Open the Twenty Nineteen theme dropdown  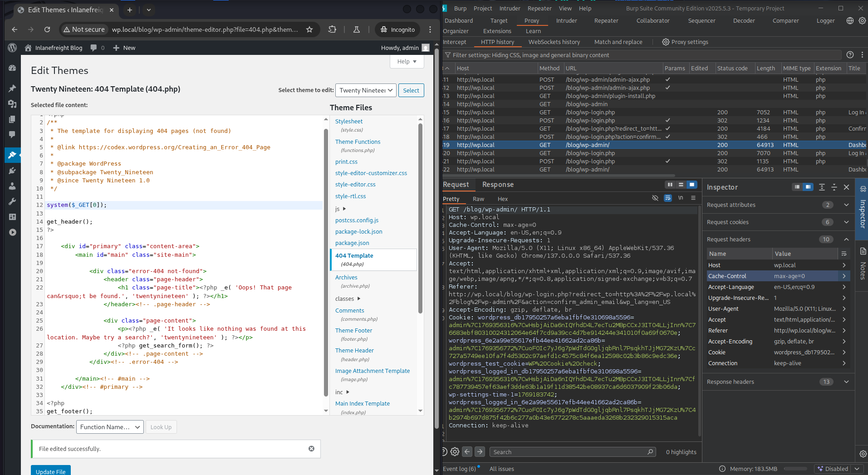coord(365,90)
